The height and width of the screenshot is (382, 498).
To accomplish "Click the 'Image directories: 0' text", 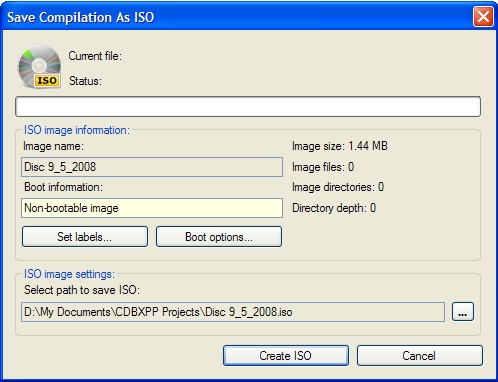I will point(338,187).
